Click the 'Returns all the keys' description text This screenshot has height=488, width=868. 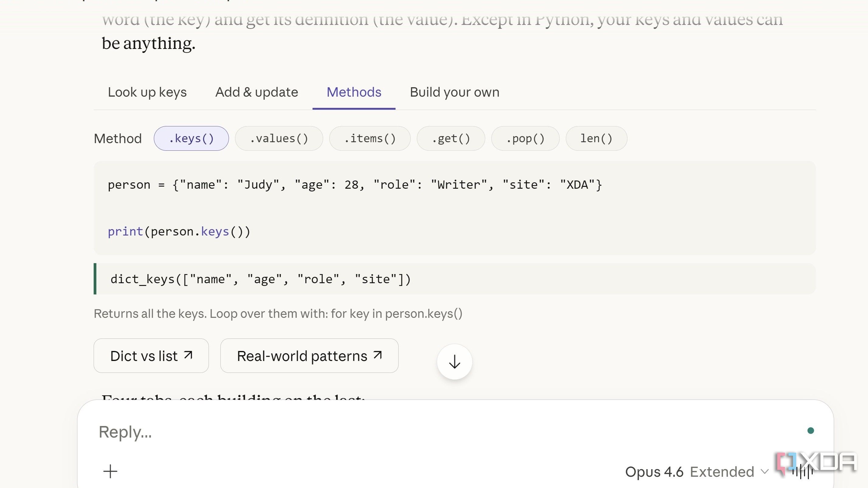coord(278,314)
